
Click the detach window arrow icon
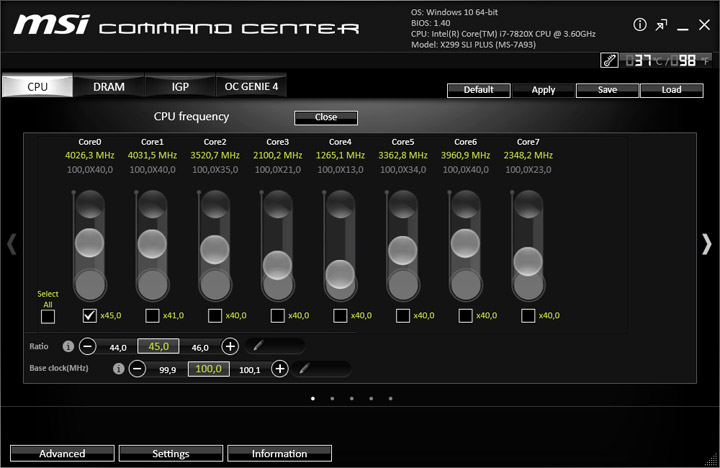[661, 25]
